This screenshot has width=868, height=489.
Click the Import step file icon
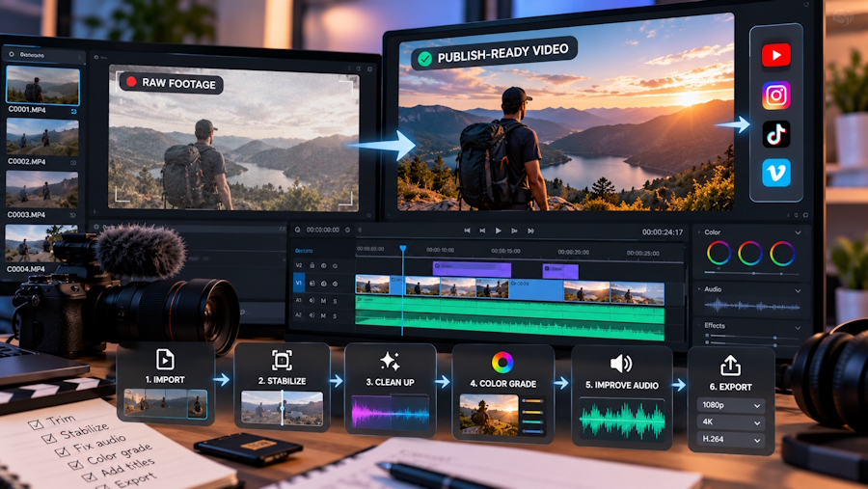pyautogui.click(x=165, y=360)
